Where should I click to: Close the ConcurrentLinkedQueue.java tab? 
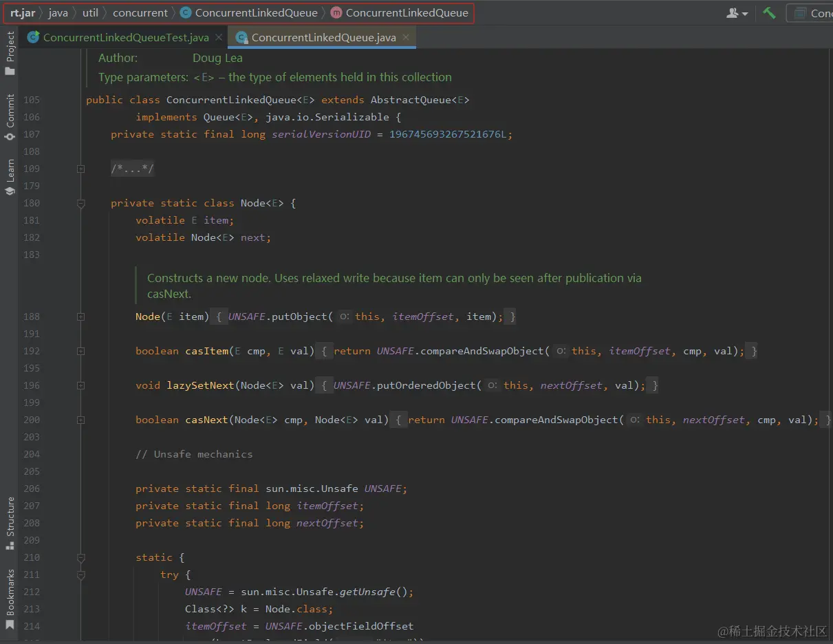[x=406, y=37]
